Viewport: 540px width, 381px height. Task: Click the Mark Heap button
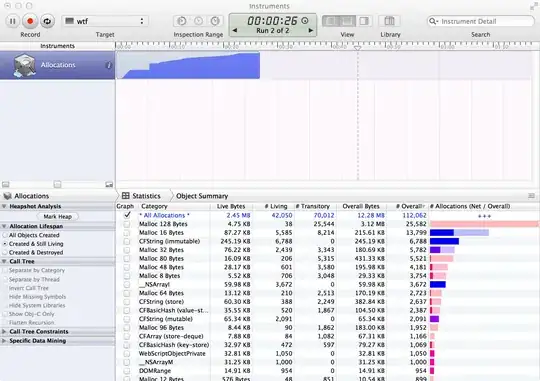point(58,217)
